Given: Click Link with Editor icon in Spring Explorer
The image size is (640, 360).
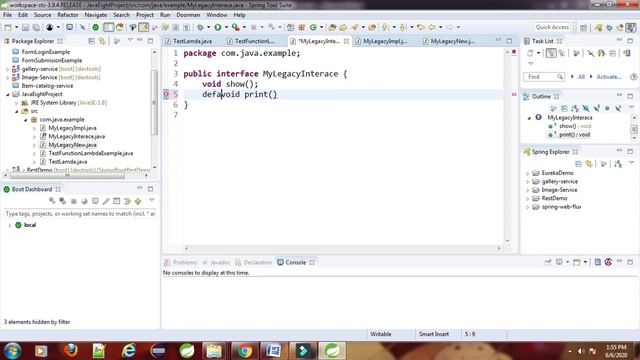Looking at the screenshot, I should click(589, 164).
